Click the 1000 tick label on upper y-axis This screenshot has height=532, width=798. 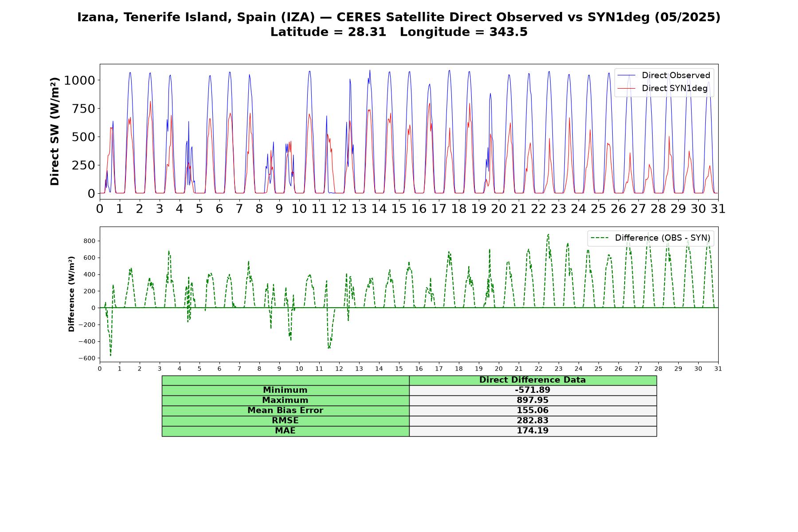79,80
